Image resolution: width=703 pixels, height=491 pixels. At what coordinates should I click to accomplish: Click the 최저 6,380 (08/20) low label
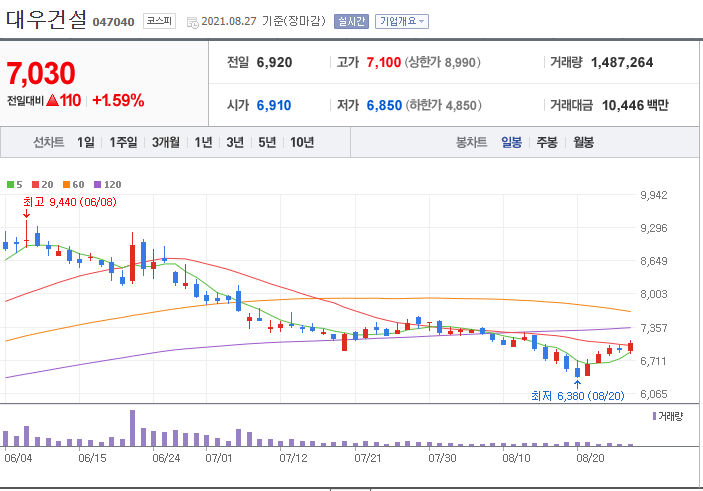coord(577,395)
